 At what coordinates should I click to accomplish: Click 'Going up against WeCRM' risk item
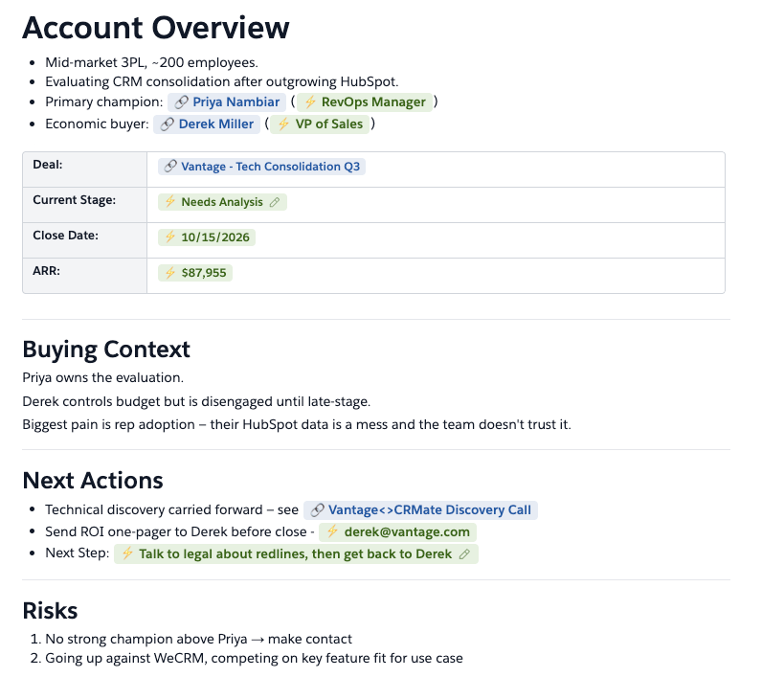click(x=254, y=659)
